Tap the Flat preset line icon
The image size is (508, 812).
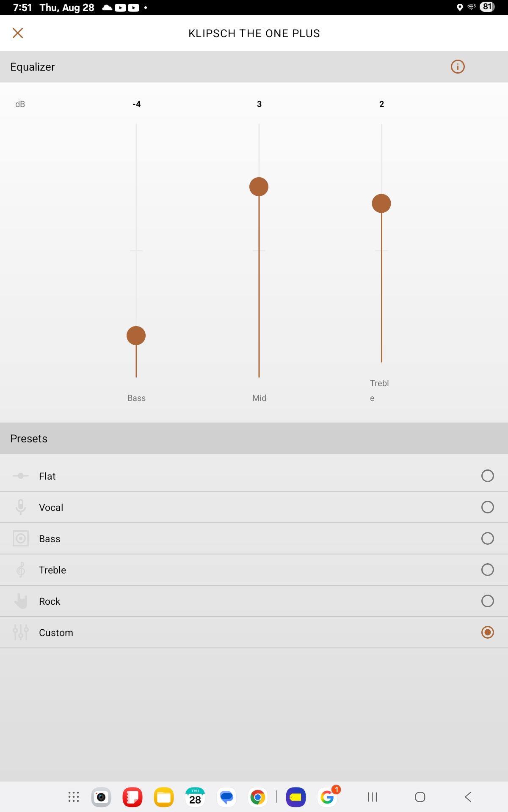(x=20, y=476)
